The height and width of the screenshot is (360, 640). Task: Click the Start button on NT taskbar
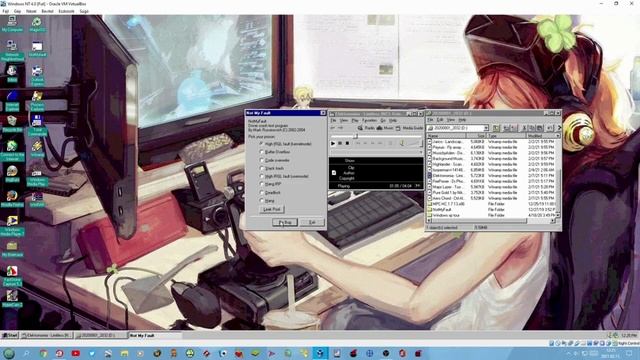click(x=10, y=335)
